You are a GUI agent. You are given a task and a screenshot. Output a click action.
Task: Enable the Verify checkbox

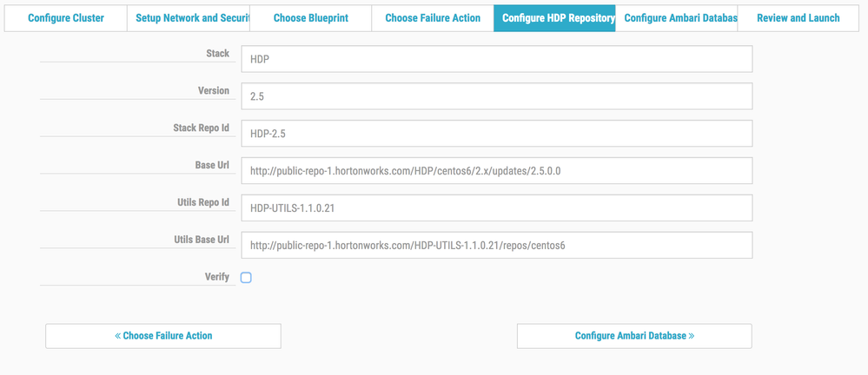(246, 278)
